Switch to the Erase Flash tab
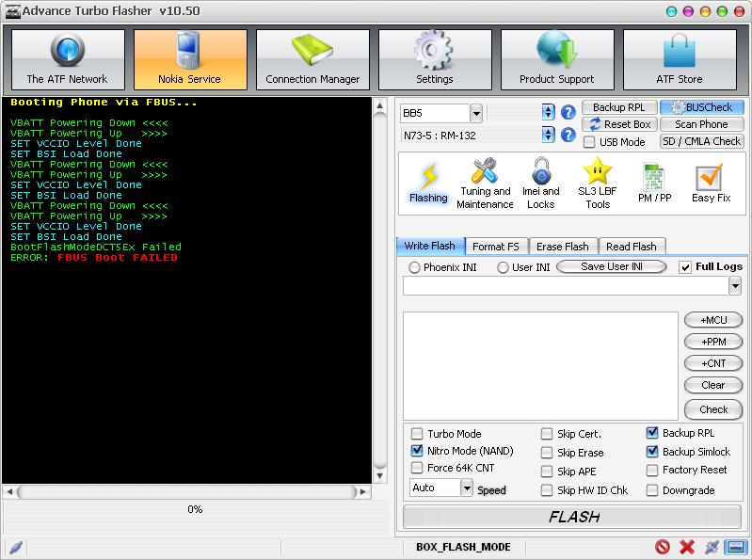The width and height of the screenshot is (752, 560). pos(563,247)
